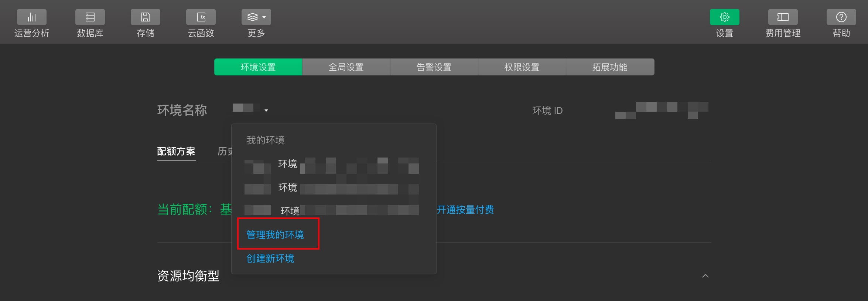Select the 配额方案 sub-tab
Image resolution: width=868 pixels, height=301 pixels.
[x=176, y=151]
